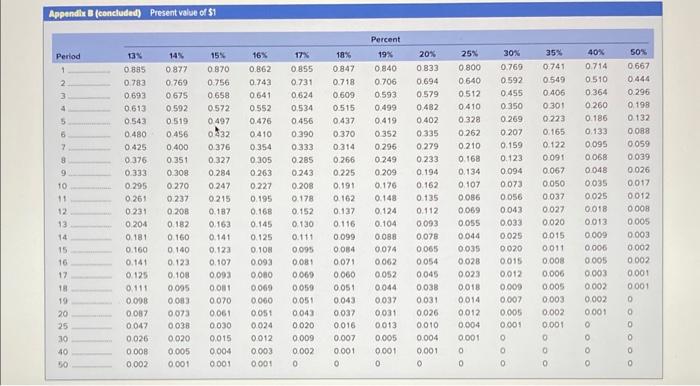Screen dimensions: 700x386
Task: Click the 30% column header
Action: point(512,54)
